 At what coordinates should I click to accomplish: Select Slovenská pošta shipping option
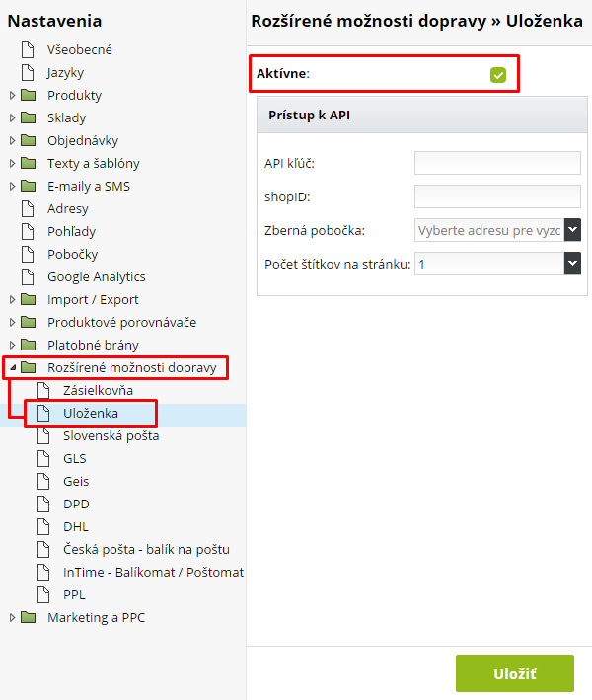click(111, 435)
